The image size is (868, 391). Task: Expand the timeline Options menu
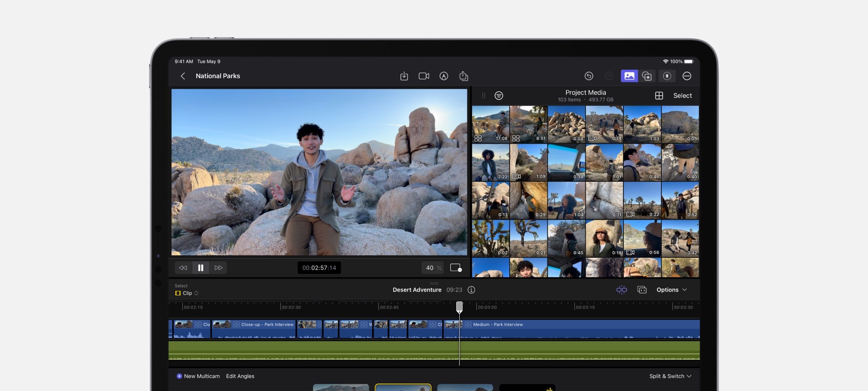671,290
